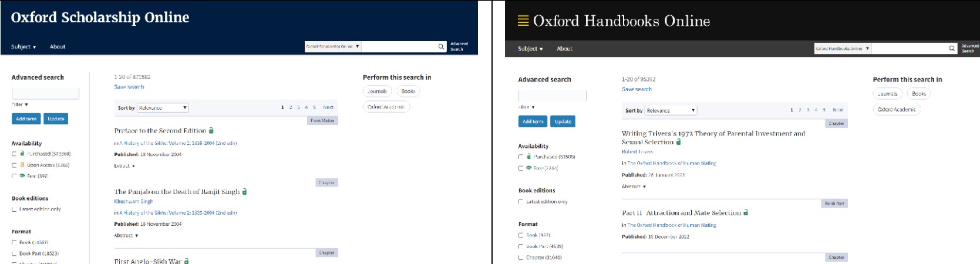Enable the Purchased (573860) availability checkbox

14,154
